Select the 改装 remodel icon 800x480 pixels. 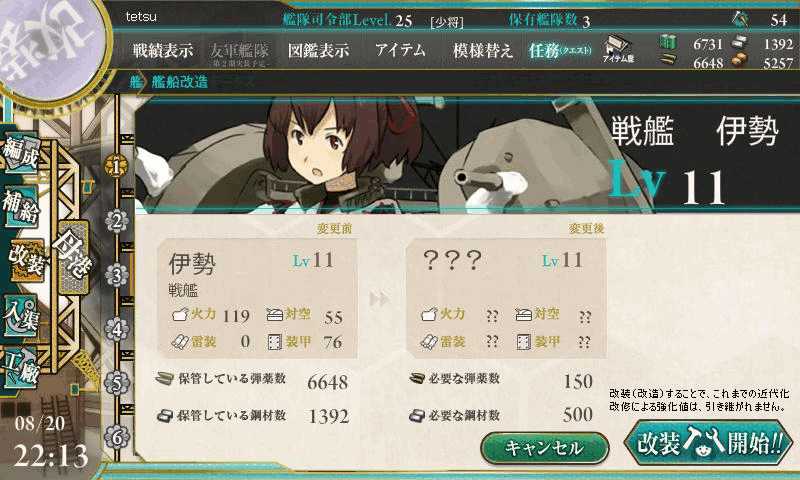tap(27, 261)
